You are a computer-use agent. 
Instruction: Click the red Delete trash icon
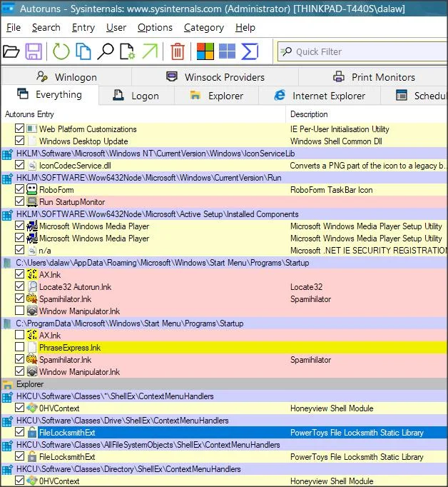pos(178,51)
